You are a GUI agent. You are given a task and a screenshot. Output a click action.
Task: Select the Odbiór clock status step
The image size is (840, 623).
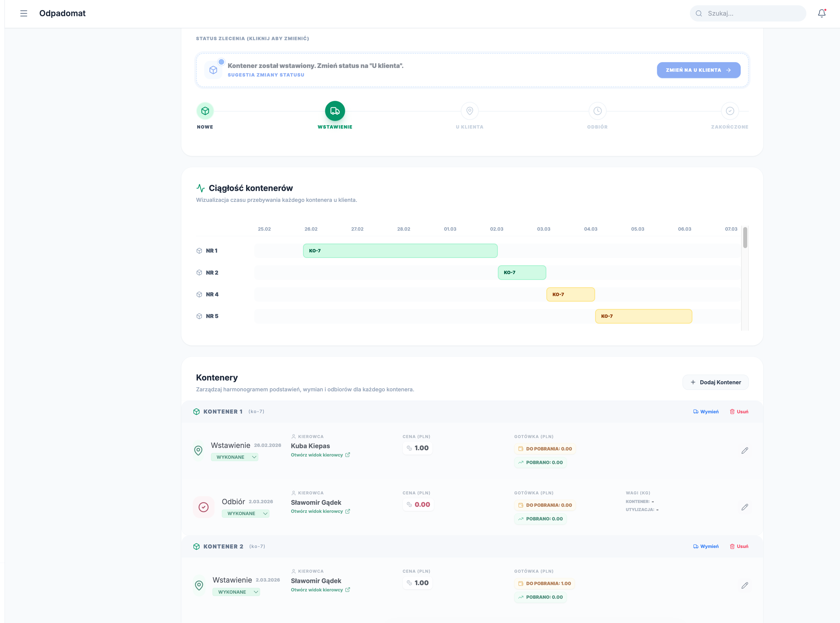pyautogui.click(x=597, y=111)
